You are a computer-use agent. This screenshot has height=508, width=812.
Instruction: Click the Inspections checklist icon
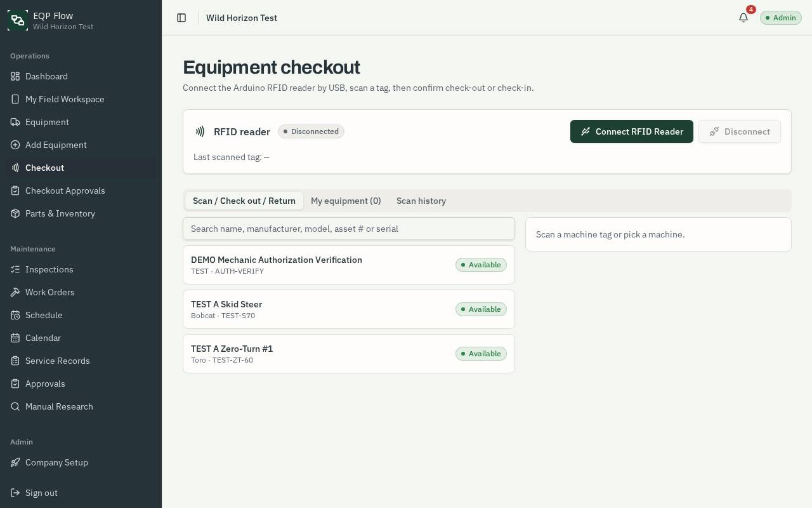pos(15,269)
